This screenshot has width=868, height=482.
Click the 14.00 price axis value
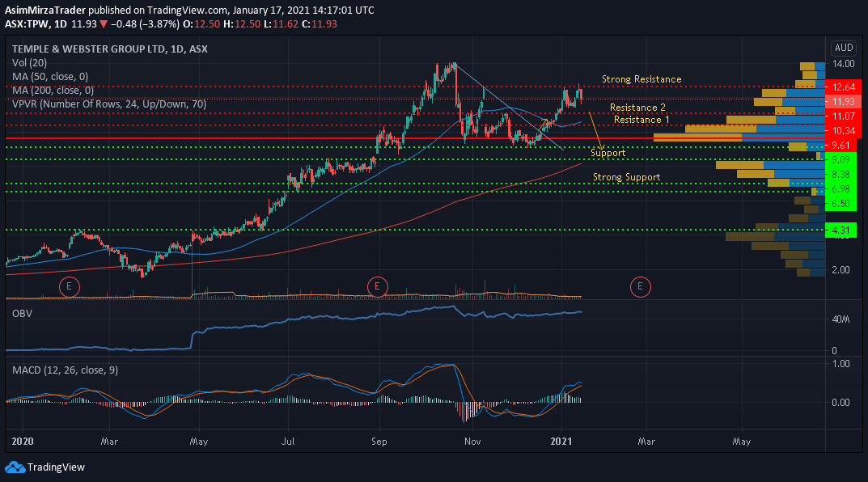pos(843,64)
